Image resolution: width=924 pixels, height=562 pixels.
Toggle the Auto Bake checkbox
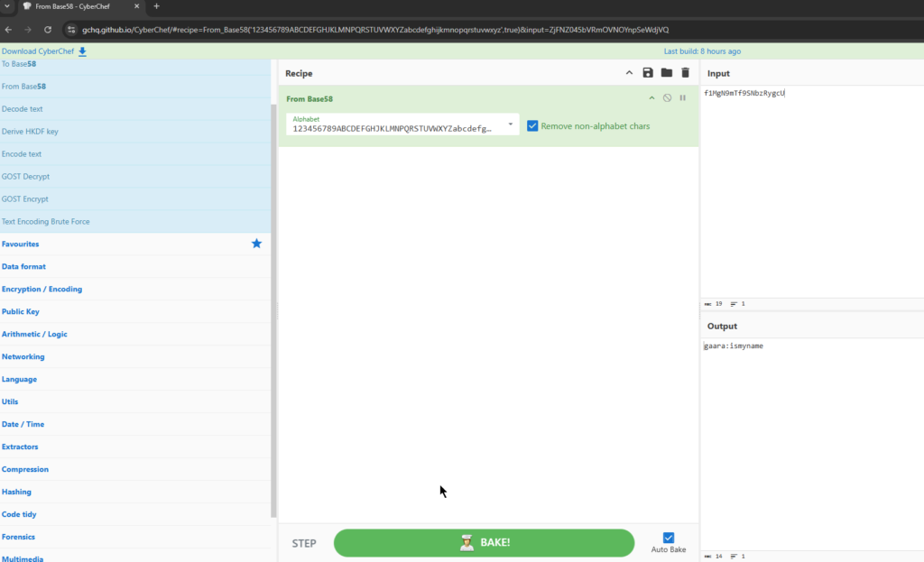pos(669,538)
